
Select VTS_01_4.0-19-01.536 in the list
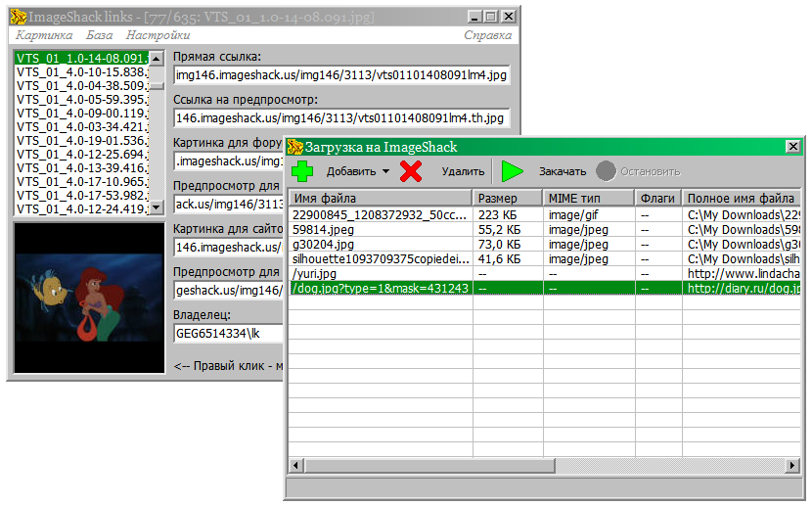(x=82, y=140)
